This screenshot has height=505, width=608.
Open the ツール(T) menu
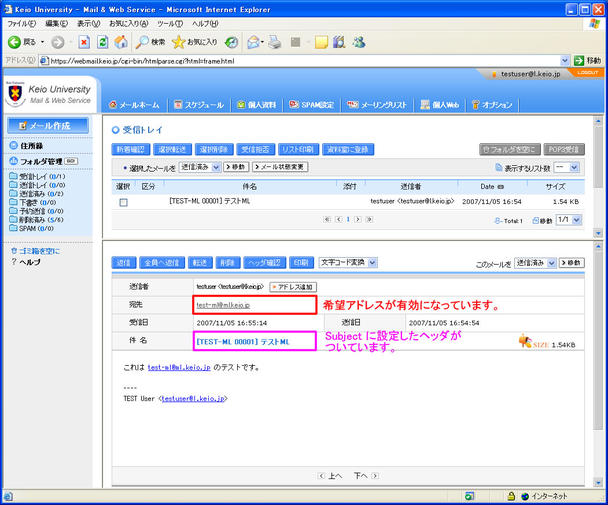tap(169, 22)
